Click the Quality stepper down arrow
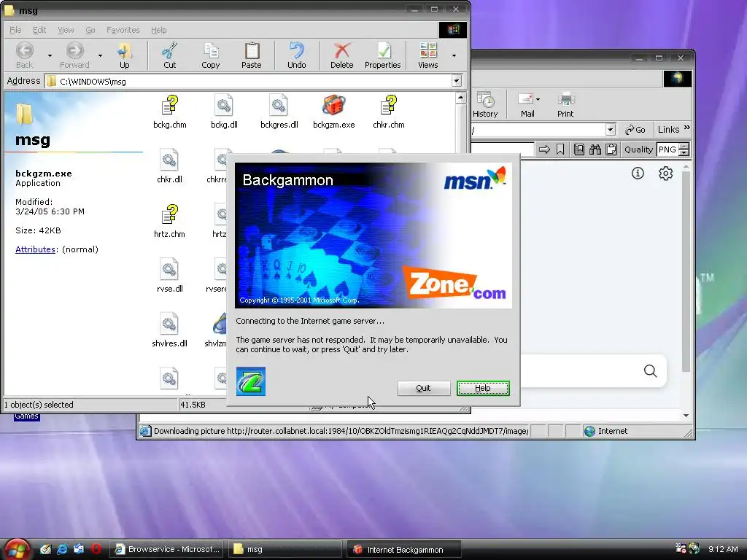The height and width of the screenshot is (560, 747). (684, 153)
